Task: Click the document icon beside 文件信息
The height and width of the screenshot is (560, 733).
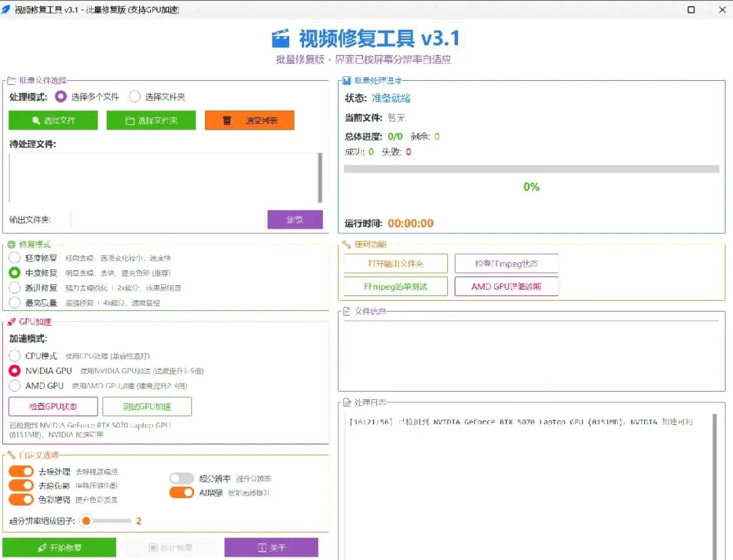Action: 346,312
